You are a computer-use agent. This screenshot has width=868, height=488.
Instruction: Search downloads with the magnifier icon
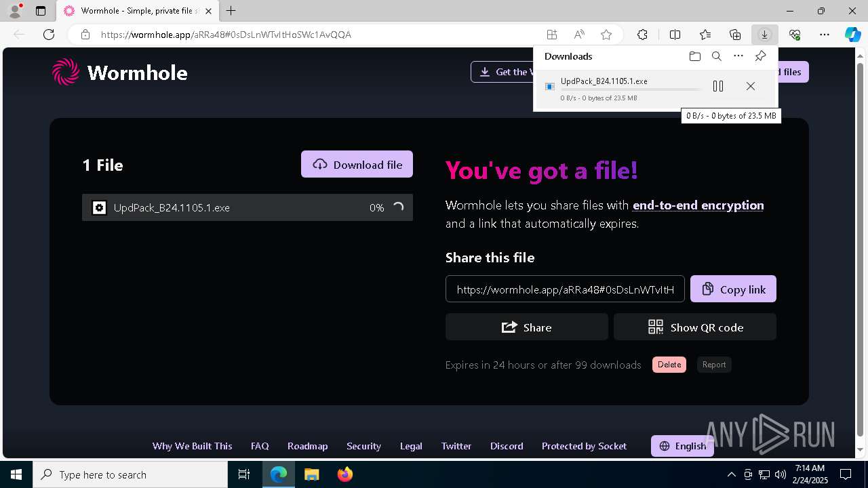coord(717,56)
